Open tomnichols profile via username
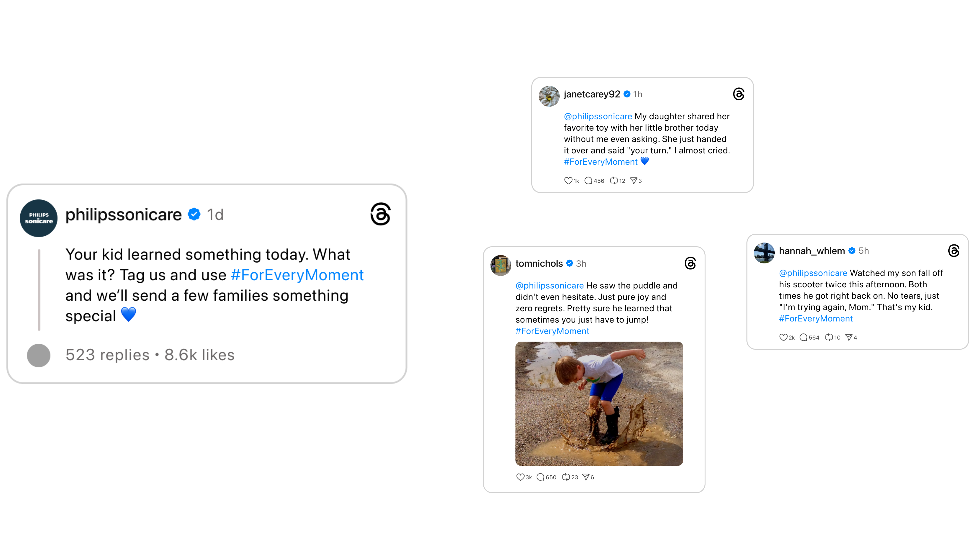980x551 pixels. click(x=539, y=264)
